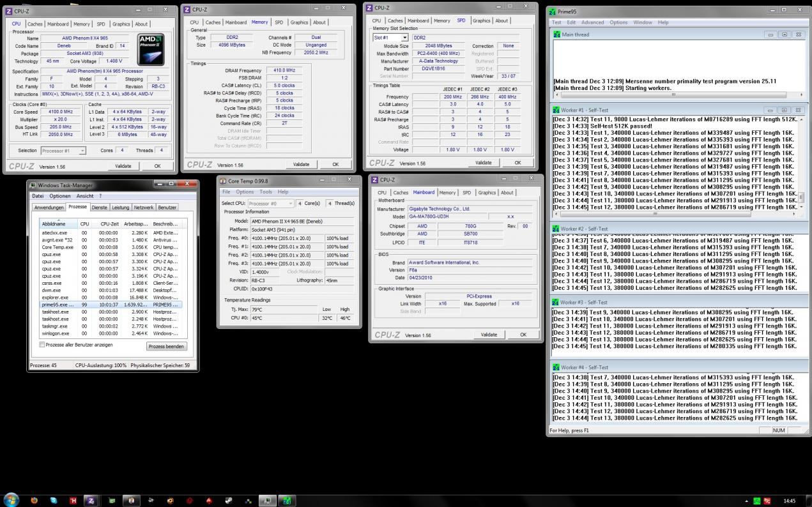The image size is (812, 507).
Task: Click the Worker #3 window icon
Action: pyautogui.click(x=556, y=302)
